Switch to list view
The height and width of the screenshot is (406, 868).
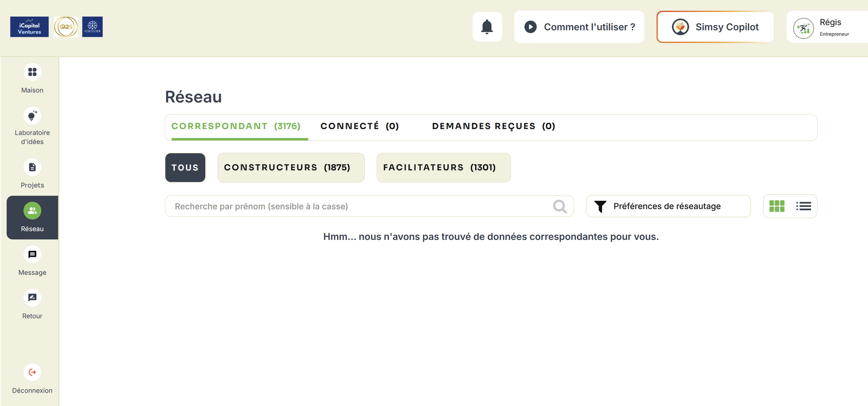click(803, 206)
